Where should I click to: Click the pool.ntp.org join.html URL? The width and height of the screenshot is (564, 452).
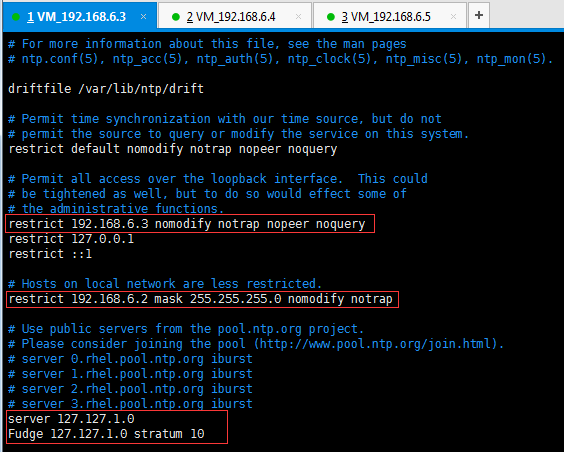[375, 344]
